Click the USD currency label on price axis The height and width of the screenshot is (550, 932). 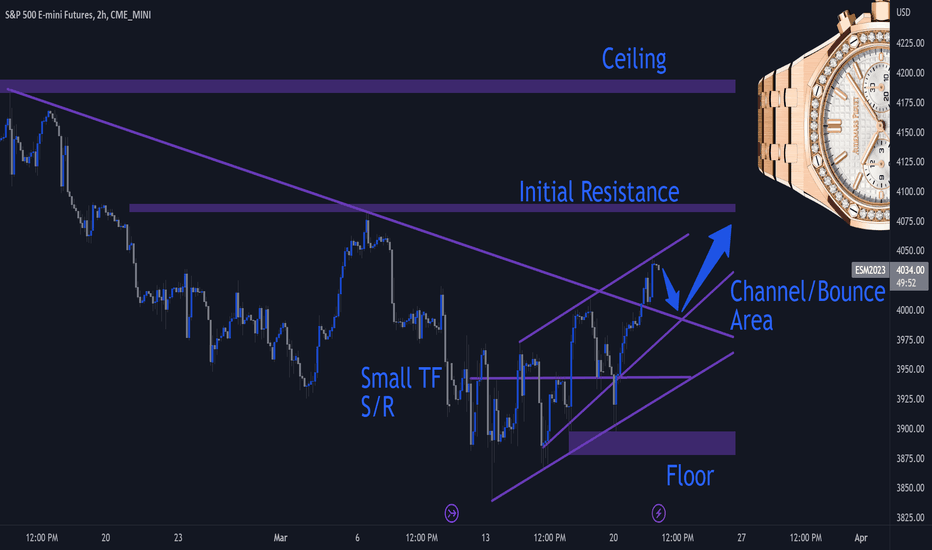point(903,12)
